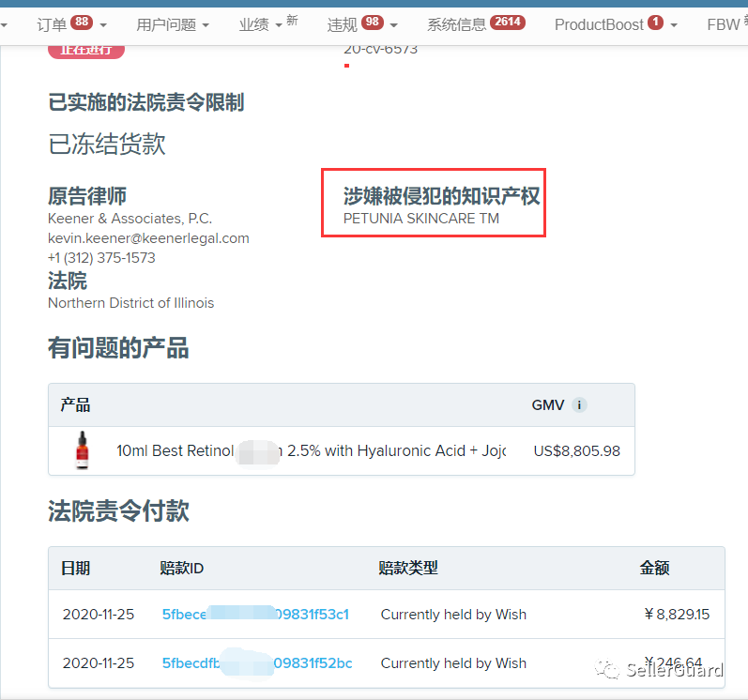Expand the 订单 dropdown caret
The height and width of the screenshot is (700, 748).
pyautogui.click(x=103, y=25)
